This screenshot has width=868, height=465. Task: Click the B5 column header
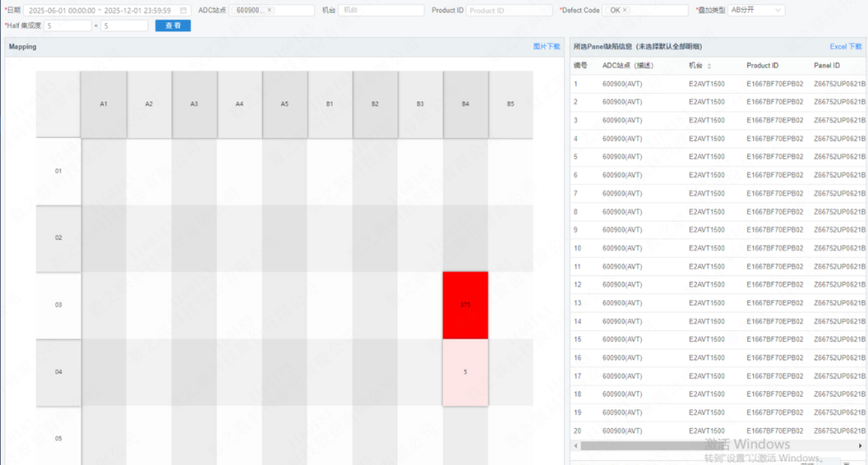click(x=510, y=104)
